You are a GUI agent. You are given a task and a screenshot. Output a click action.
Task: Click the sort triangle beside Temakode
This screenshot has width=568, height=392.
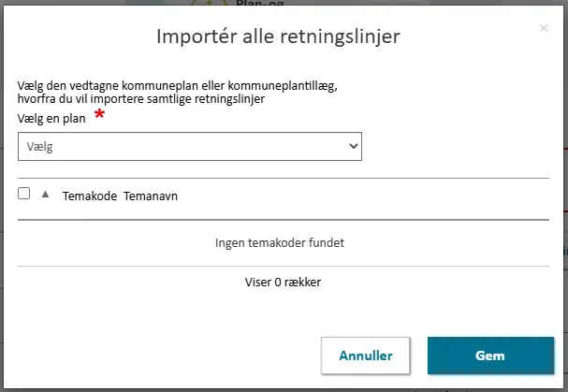[x=45, y=195]
